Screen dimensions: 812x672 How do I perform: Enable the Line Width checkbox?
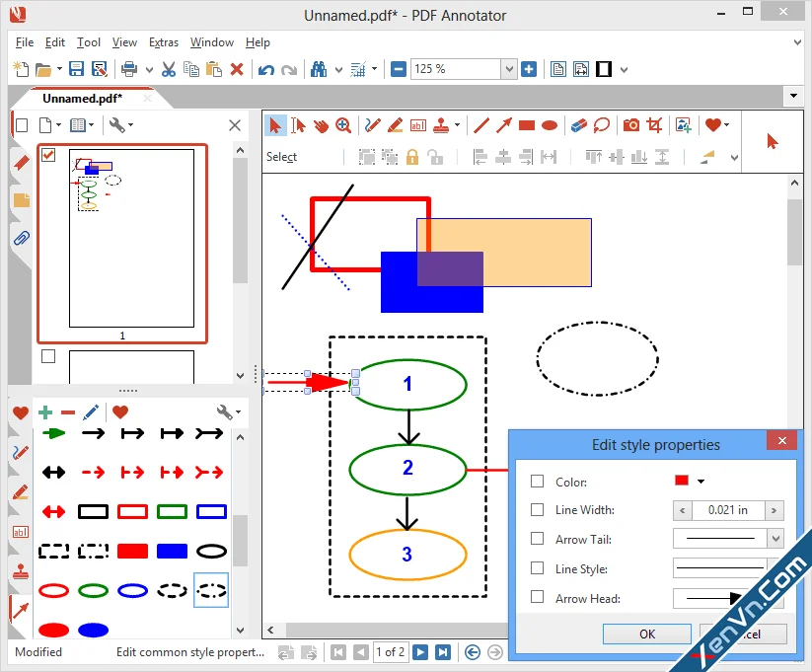tap(537, 510)
